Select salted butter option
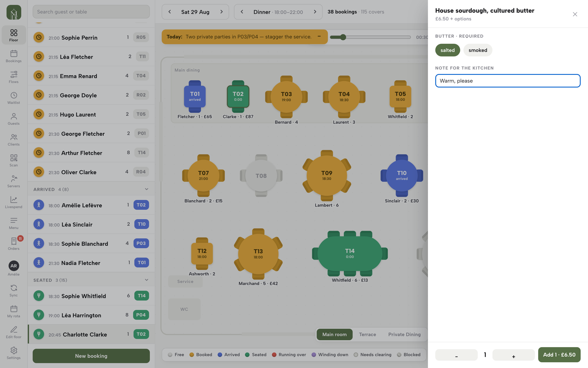The width and height of the screenshot is (588, 368). pyautogui.click(x=448, y=50)
